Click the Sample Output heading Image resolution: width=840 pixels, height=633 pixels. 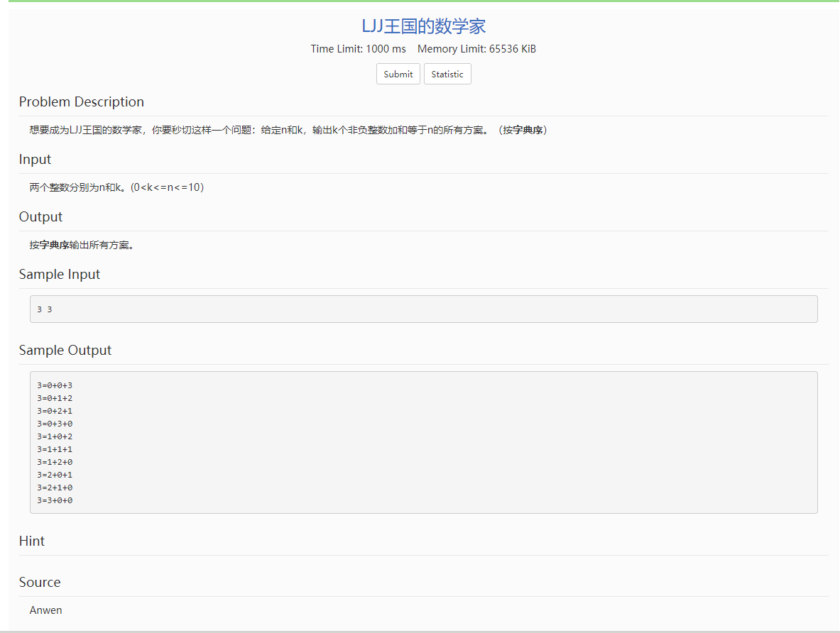click(x=65, y=350)
